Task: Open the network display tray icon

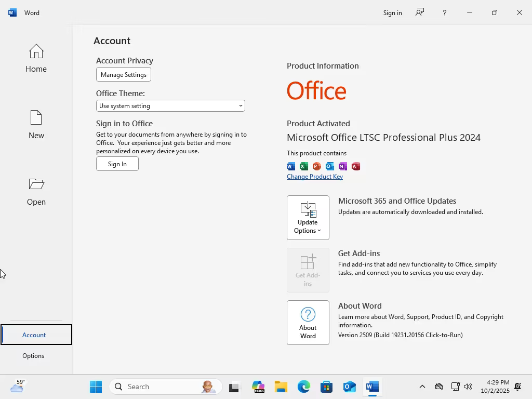Action: (x=455, y=387)
